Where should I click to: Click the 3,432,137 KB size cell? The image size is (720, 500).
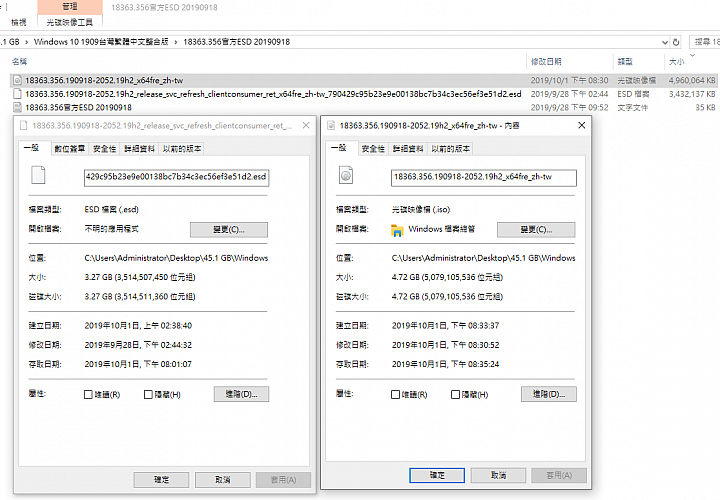pos(692,94)
